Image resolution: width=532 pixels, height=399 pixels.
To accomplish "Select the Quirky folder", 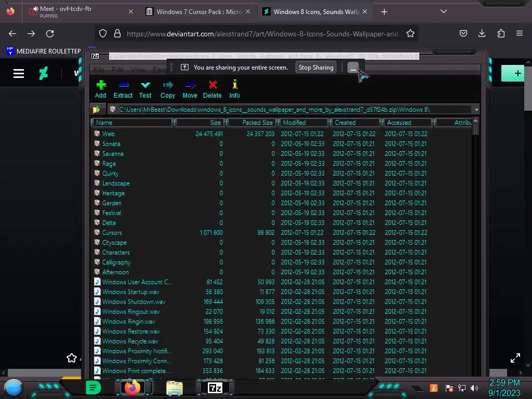I will coord(110,174).
